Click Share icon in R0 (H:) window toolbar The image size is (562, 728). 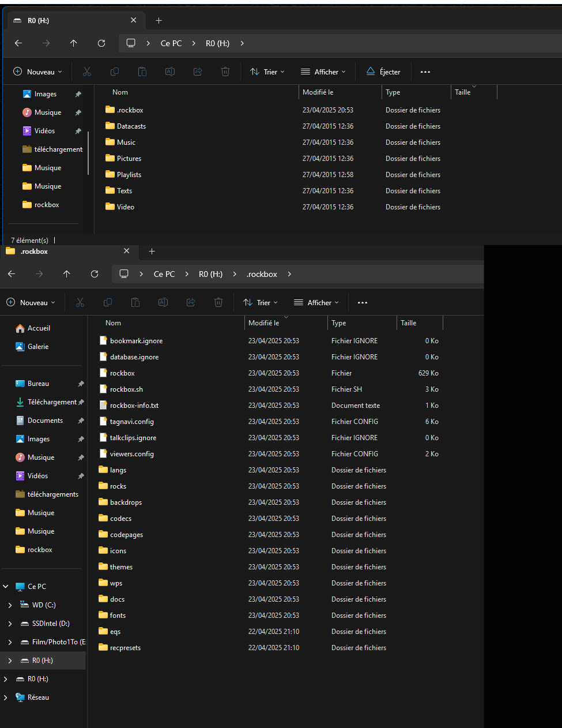pos(198,72)
